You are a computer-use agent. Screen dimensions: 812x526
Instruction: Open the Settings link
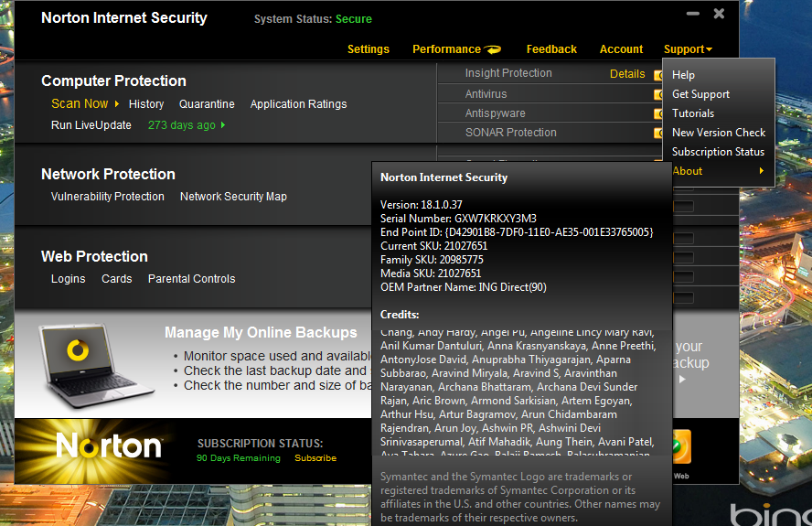coord(368,49)
